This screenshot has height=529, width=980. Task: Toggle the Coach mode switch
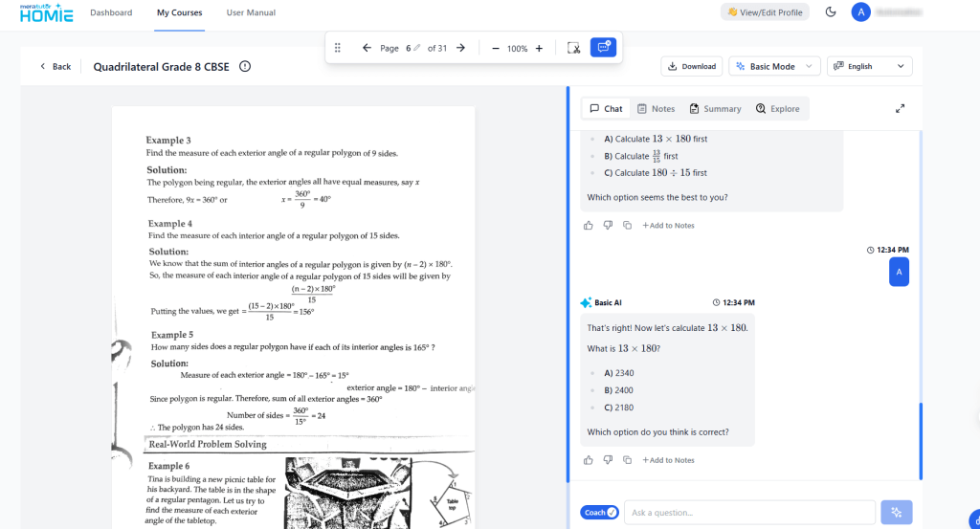(x=599, y=512)
